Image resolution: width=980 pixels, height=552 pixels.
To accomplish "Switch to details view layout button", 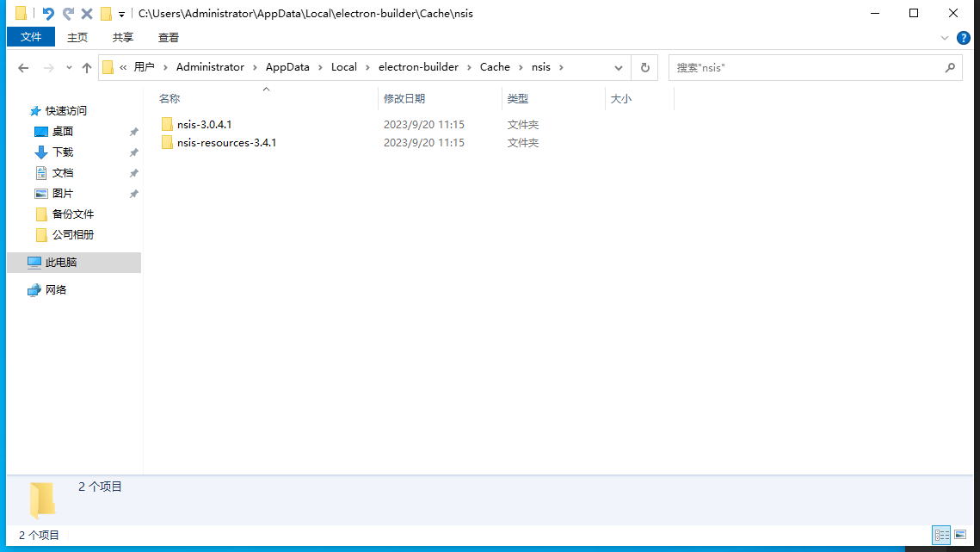I will click(942, 535).
